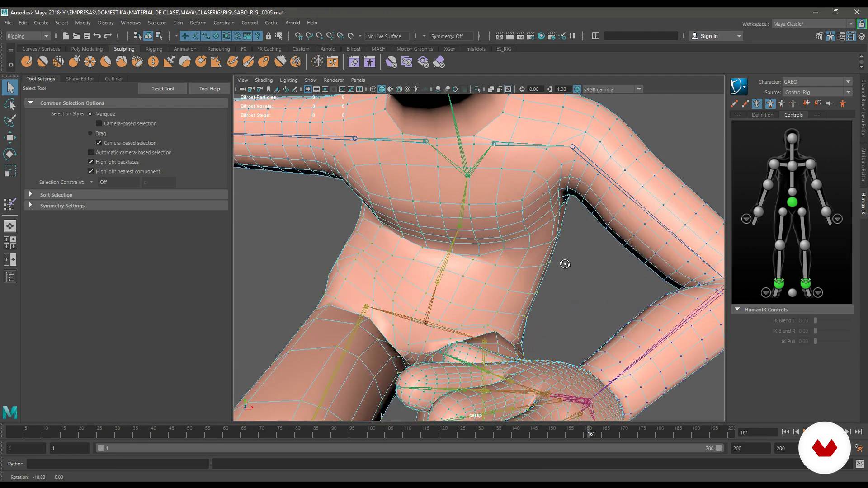Click the current frame field showing 161
Viewport: 868px width, 488px height.
coord(757,432)
